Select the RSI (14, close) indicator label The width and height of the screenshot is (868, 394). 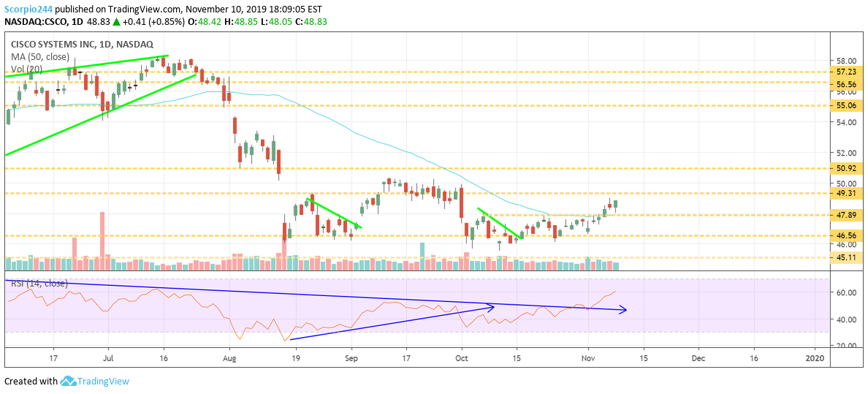coord(38,284)
